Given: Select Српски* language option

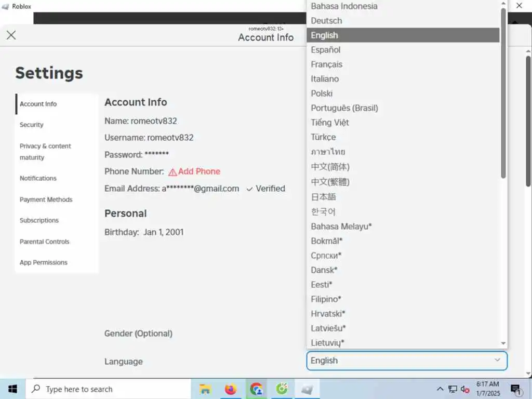Looking at the screenshot, I should click(403, 256).
